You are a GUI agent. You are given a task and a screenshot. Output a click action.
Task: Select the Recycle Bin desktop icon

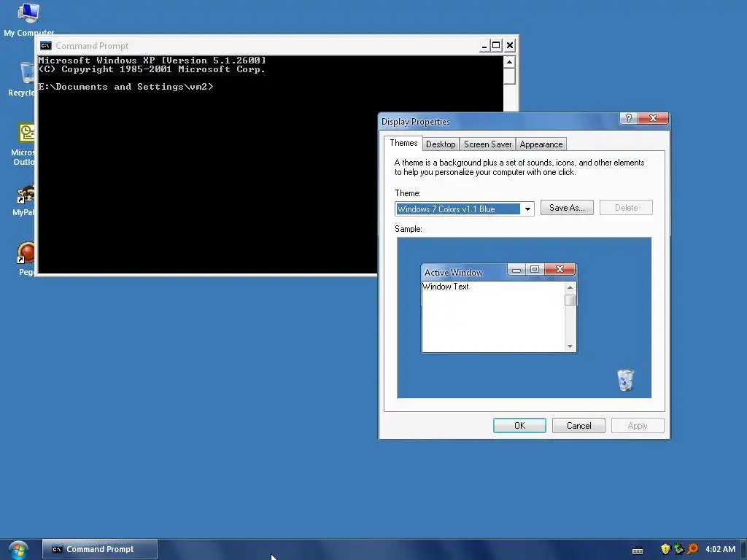point(27,73)
